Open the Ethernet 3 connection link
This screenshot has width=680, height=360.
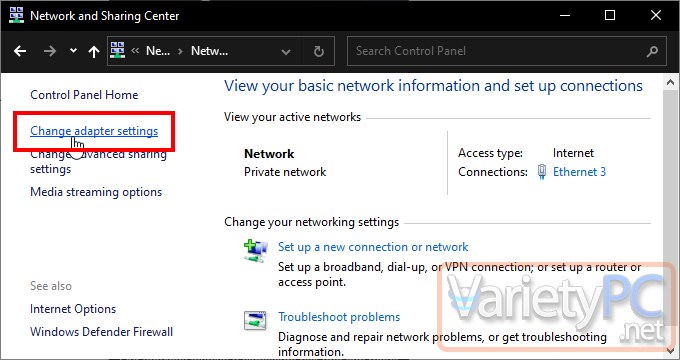tap(579, 172)
